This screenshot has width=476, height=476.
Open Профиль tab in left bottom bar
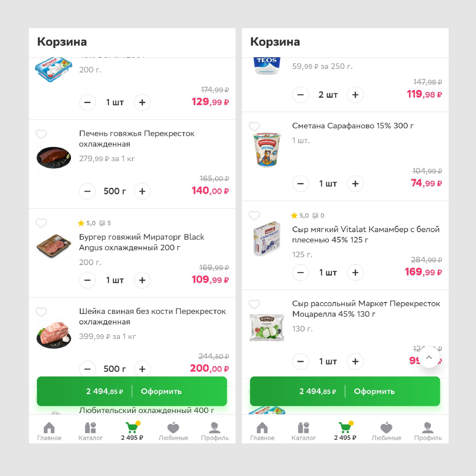coord(214,432)
